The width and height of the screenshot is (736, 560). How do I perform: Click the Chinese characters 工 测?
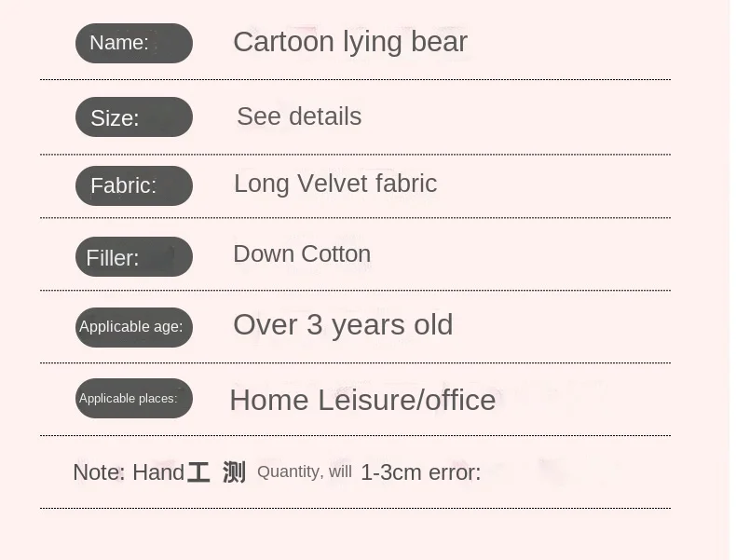coord(216,472)
